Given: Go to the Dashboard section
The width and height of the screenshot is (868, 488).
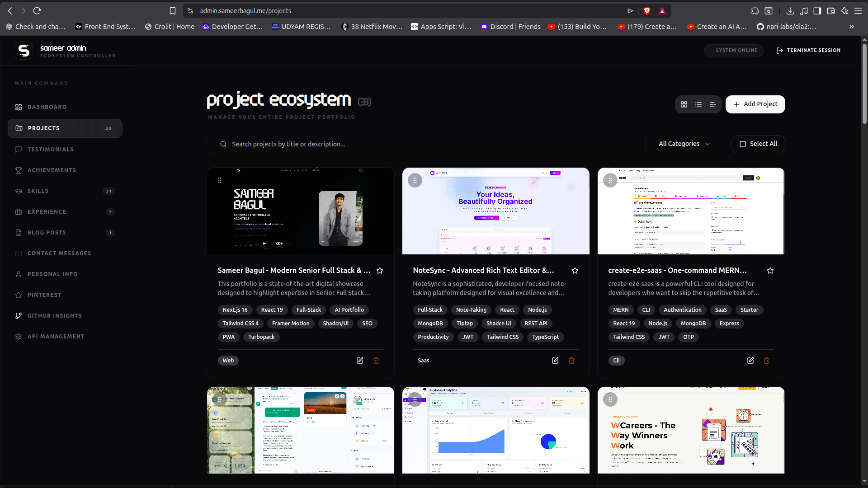Looking at the screenshot, I should 47,107.
